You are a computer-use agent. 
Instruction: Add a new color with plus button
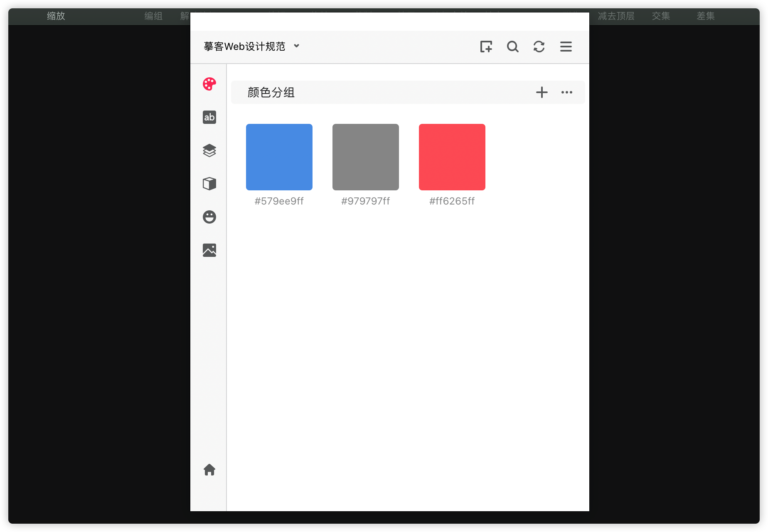(x=542, y=92)
